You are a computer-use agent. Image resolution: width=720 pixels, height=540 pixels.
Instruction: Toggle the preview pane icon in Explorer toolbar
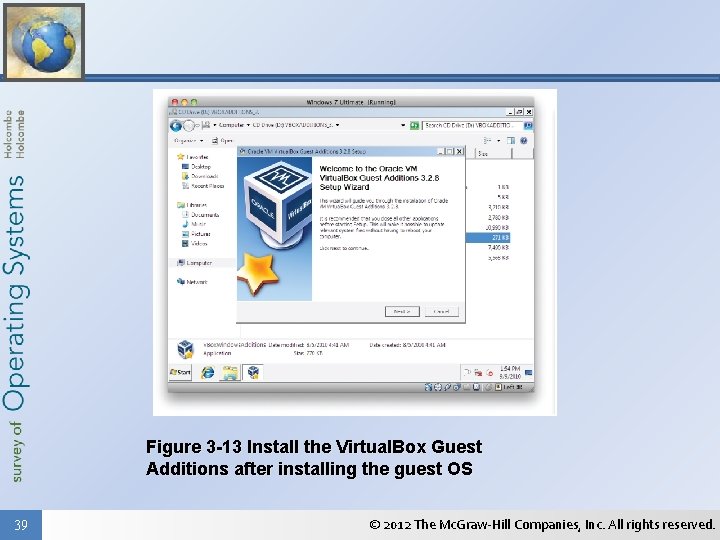click(x=511, y=141)
